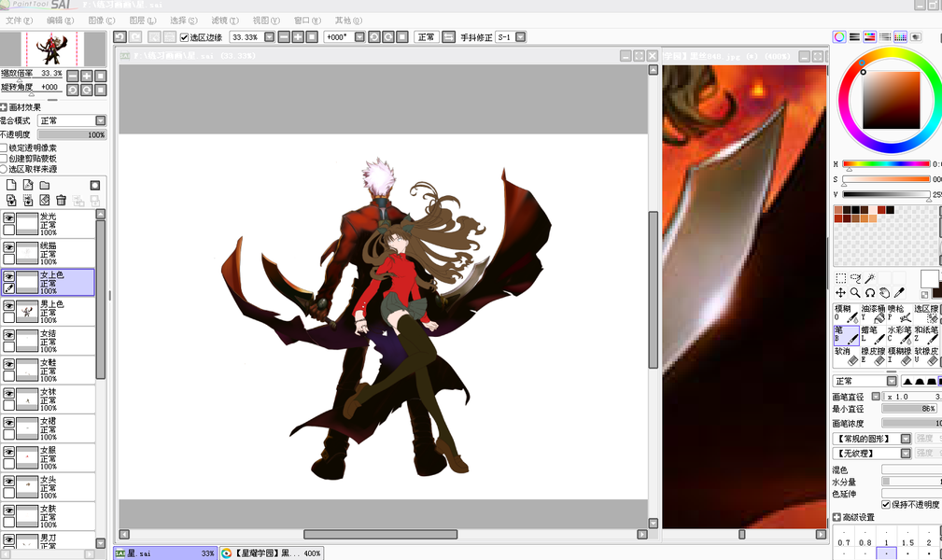942x560 pixels.
Task: Open the 文件 (File) menu
Action: (x=19, y=21)
